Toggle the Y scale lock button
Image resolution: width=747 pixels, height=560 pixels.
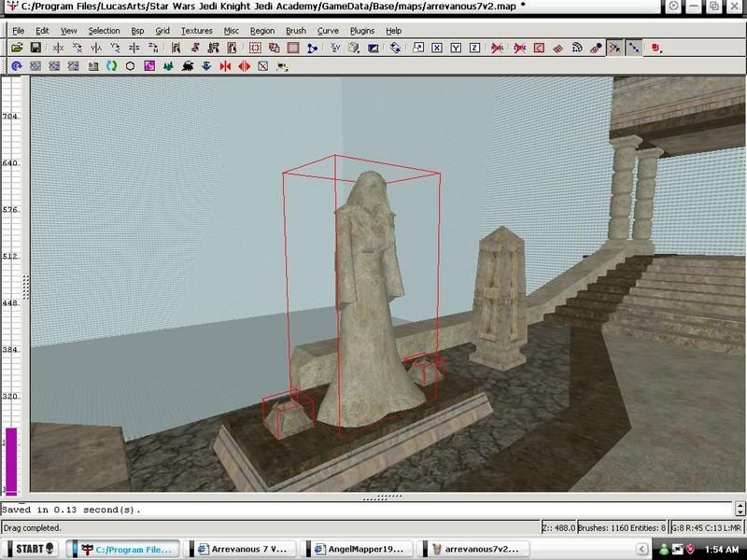[x=456, y=47]
